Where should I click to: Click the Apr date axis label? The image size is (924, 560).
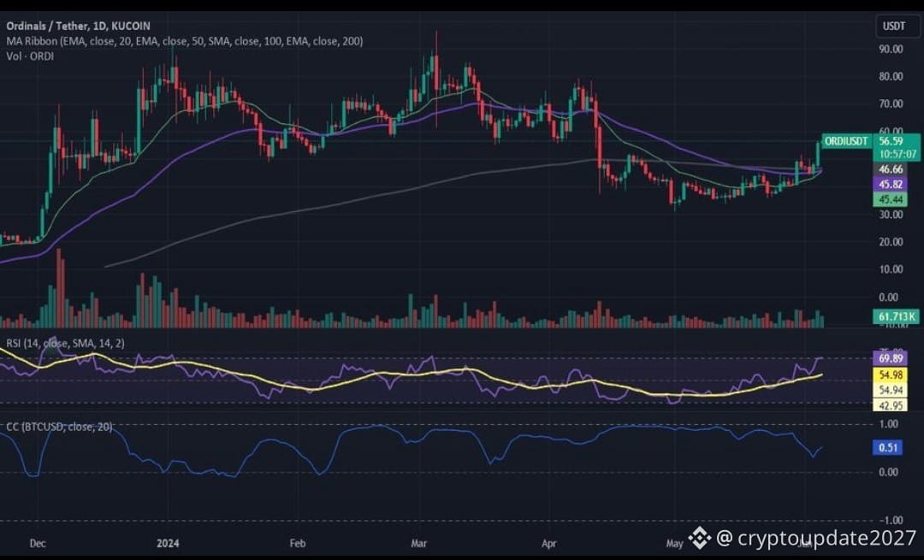[548, 543]
